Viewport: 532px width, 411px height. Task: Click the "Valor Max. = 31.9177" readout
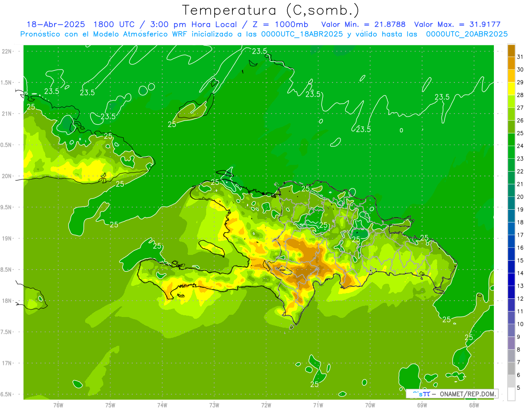pos(458,24)
